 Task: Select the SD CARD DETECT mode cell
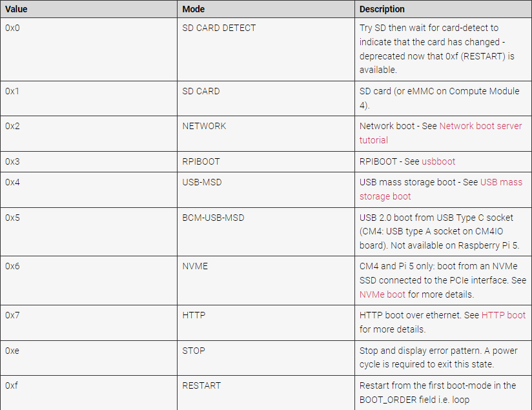pos(265,49)
